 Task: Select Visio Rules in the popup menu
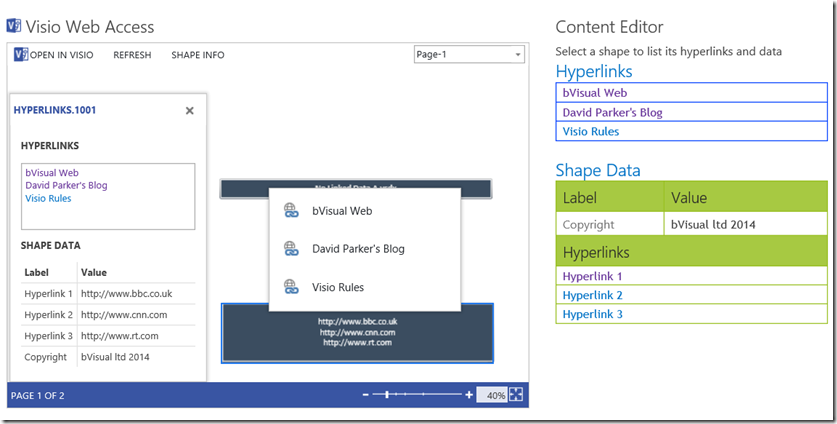pos(338,287)
